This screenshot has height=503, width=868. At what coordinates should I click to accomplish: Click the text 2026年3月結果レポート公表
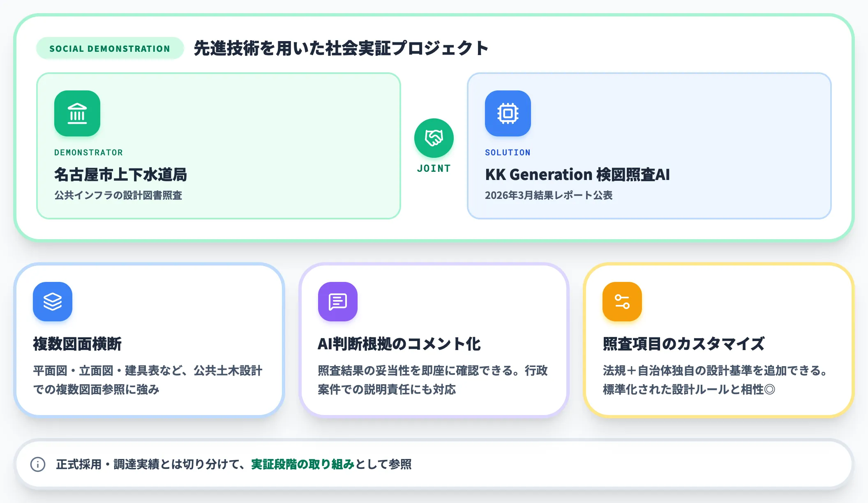coord(549,195)
